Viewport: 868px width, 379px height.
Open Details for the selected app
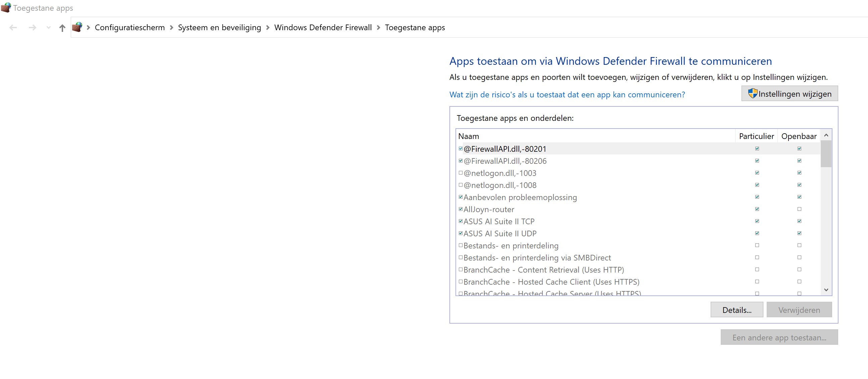[737, 310]
